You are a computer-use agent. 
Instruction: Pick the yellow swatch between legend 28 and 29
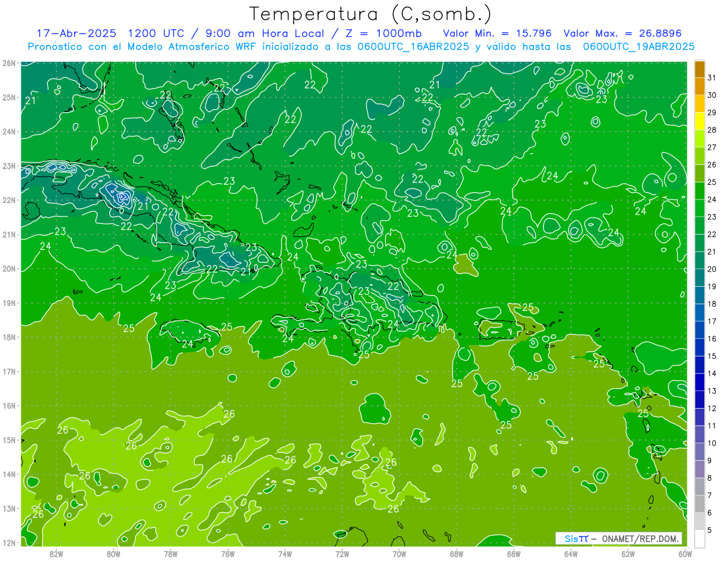[x=699, y=121]
